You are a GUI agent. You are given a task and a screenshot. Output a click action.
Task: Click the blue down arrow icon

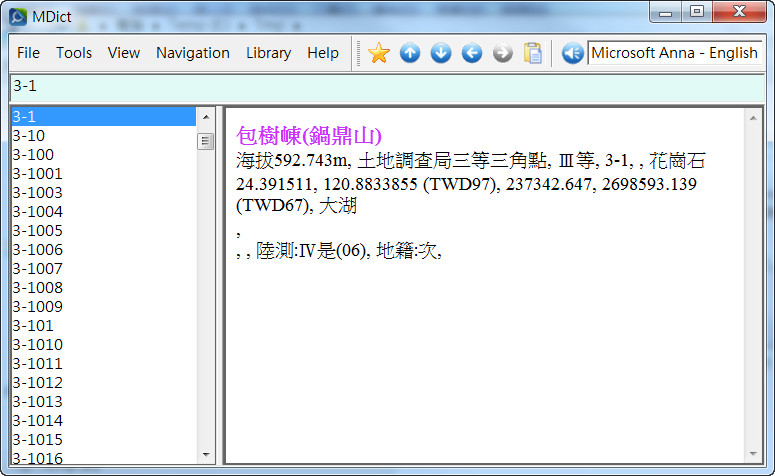click(441, 53)
